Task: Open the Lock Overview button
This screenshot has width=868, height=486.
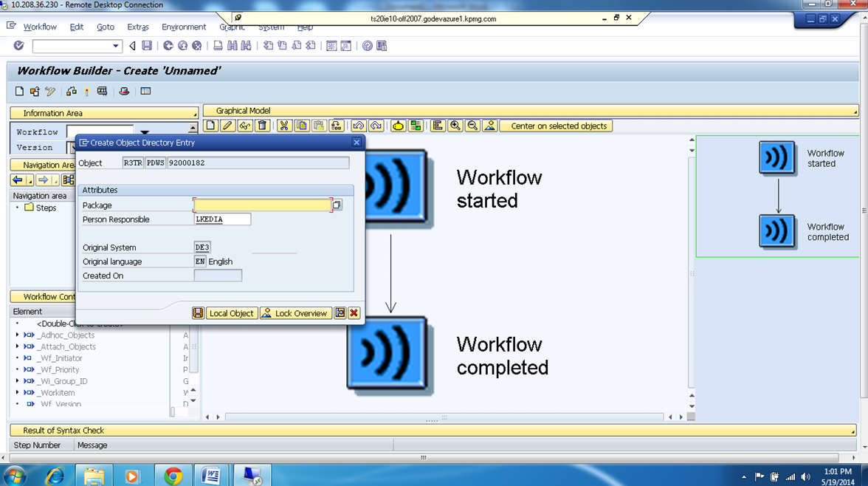Action: coord(295,312)
